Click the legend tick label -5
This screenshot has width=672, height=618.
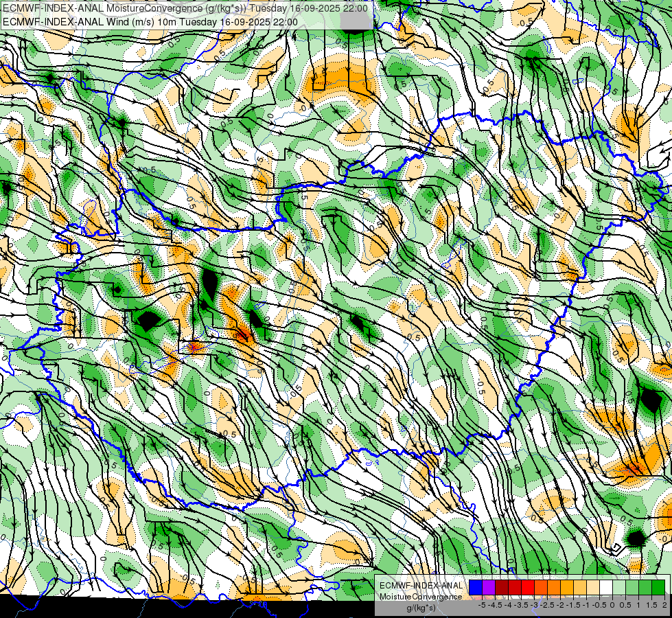[x=482, y=605]
